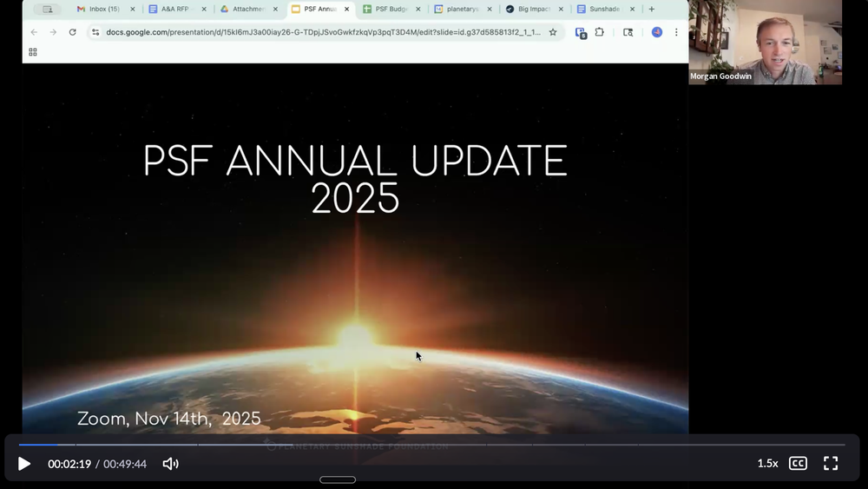This screenshot has height=489, width=868.
Task: Seek on the video progress bar
Action: pyautogui.click(x=431, y=444)
